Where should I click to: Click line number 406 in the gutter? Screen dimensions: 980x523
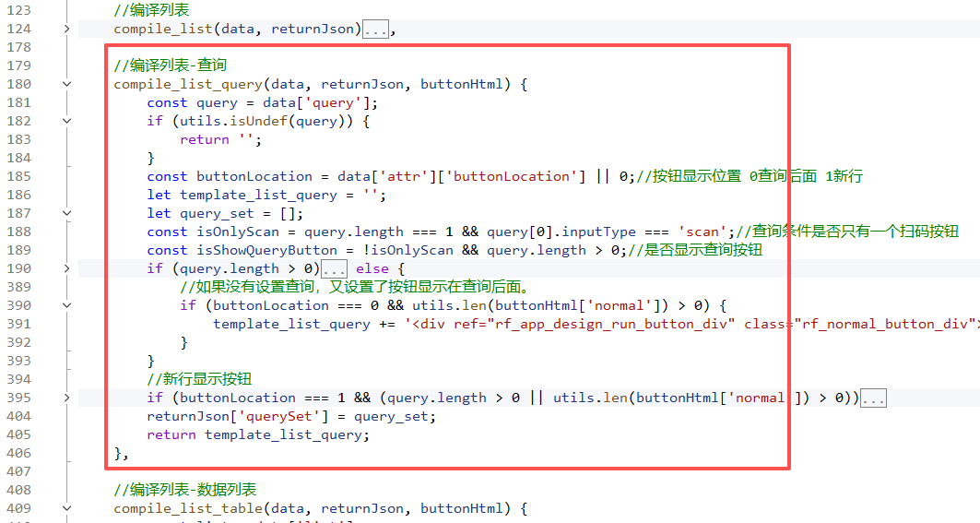[x=18, y=453]
